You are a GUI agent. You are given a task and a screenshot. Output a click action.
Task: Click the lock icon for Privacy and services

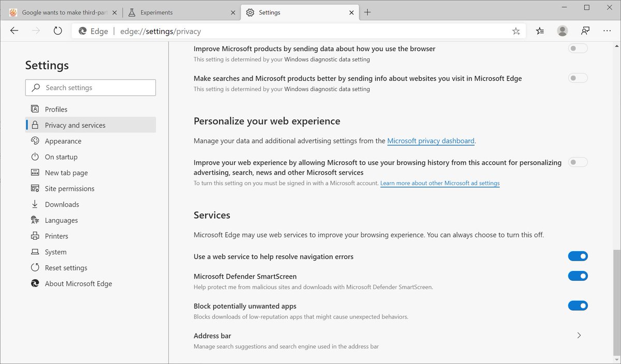[x=35, y=125]
